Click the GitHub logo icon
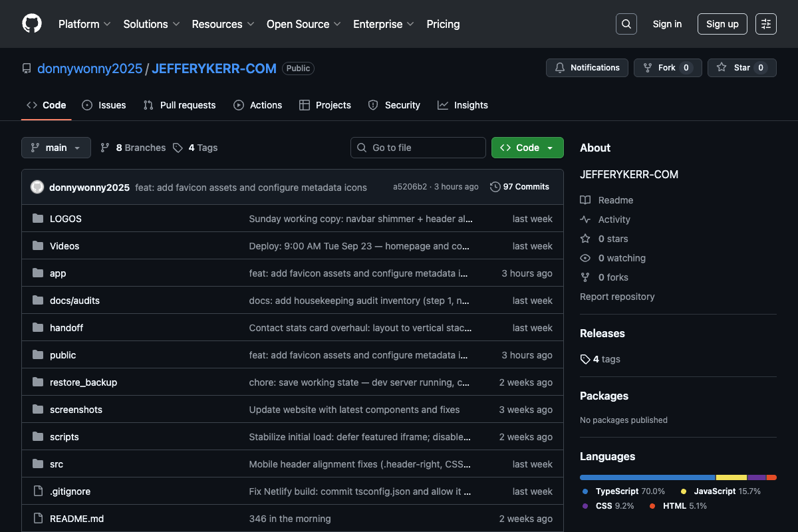Image resolution: width=798 pixels, height=532 pixels. coord(32,24)
